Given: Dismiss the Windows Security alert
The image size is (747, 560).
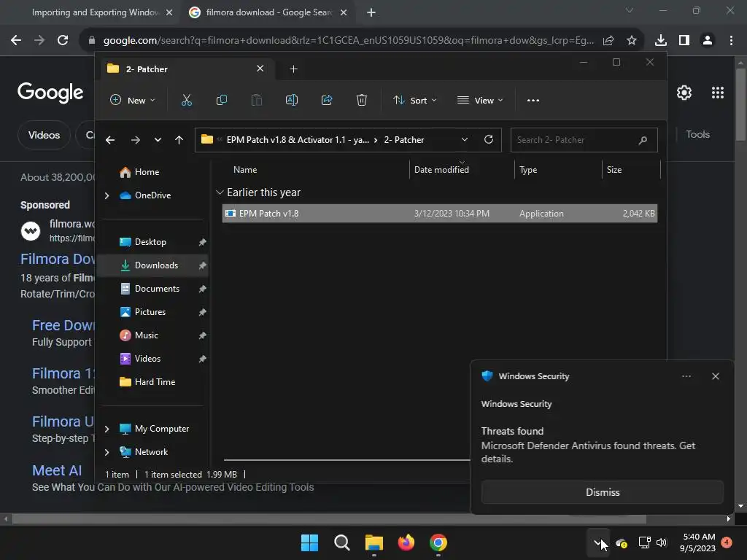Looking at the screenshot, I should pyautogui.click(x=602, y=492).
